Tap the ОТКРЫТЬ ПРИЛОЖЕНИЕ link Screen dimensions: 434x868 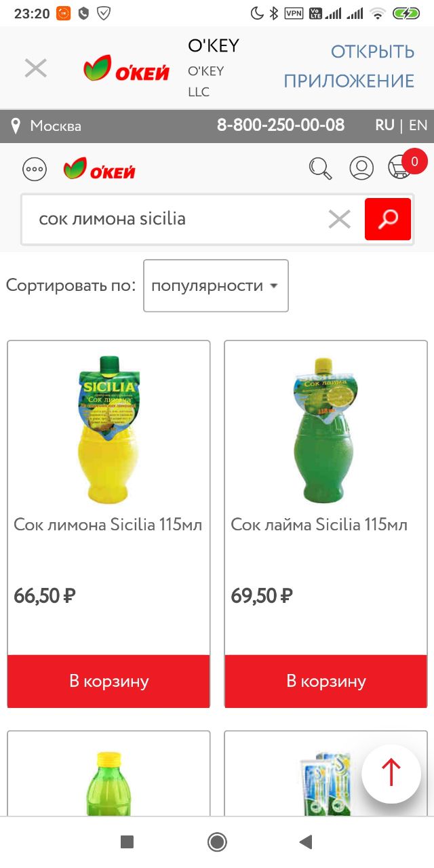pyautogui.click(x=349, y=66)
